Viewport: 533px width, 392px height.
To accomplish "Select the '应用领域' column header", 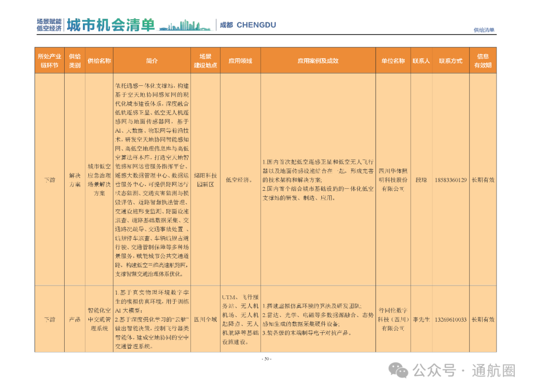I will [240, 61].
